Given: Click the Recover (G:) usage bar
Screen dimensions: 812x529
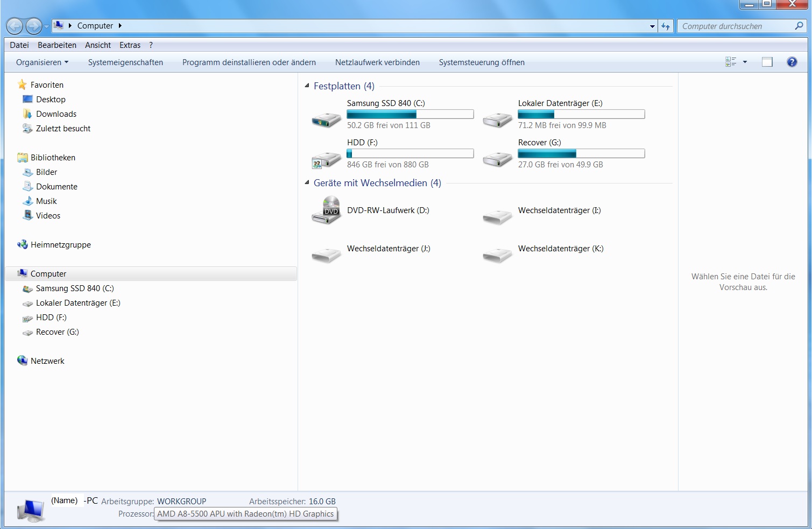Looking at the screenshot, I should point(581,153).
